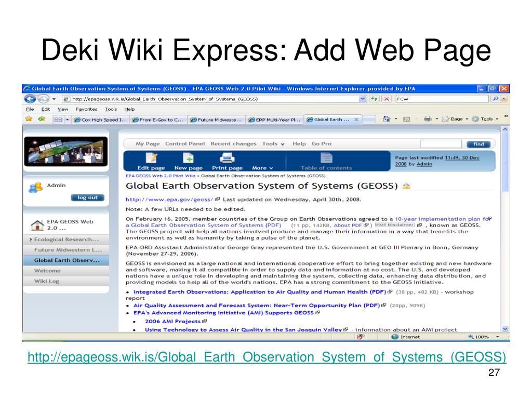Click the Favorites Center star icon
Image resolution: width=532 pixels, height=399 pixels.
29,119
